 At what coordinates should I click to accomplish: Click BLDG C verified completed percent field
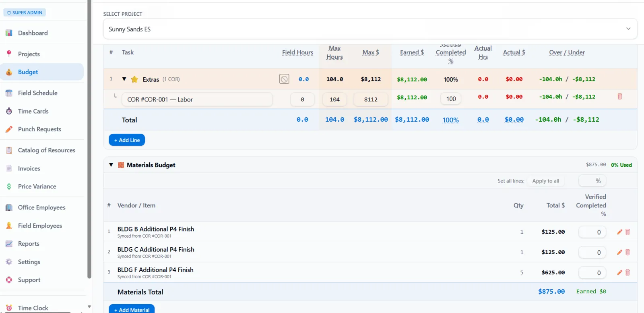(592, 252)
